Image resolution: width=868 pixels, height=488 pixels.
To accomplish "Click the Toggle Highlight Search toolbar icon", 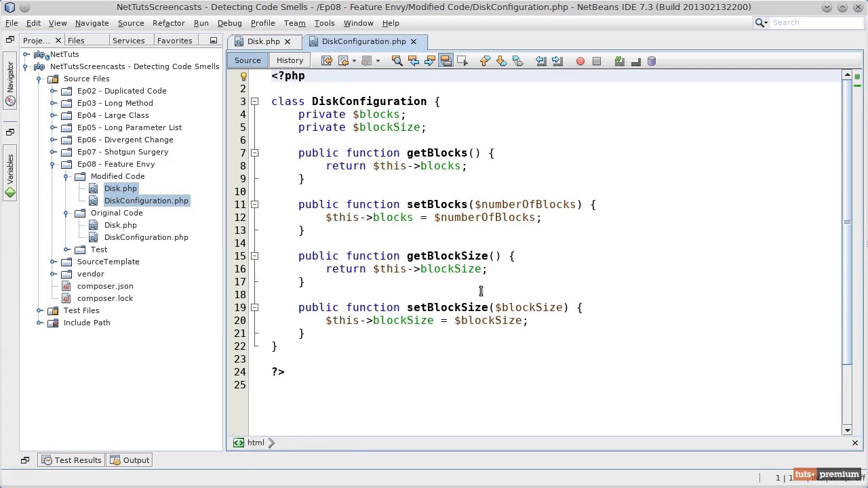I will 446,61.
